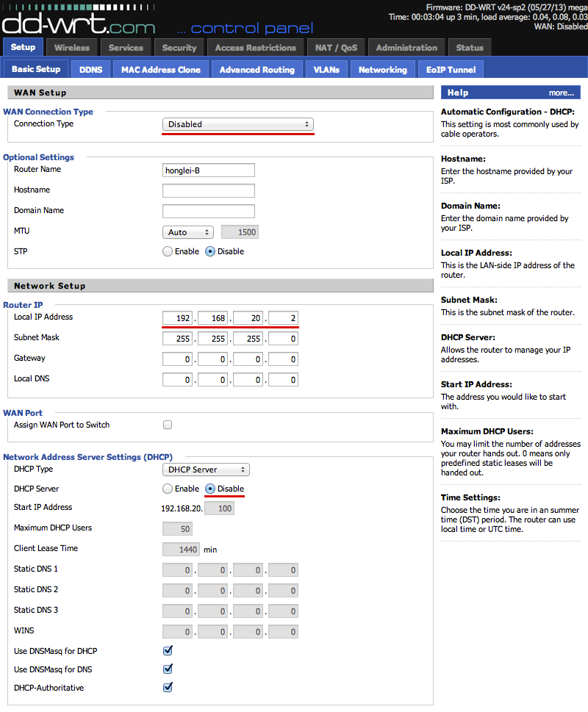Toggle Use DNSMasq for DHCP checkbox
The width and height of the screenshot is (588, 712).
click(168, 650)
